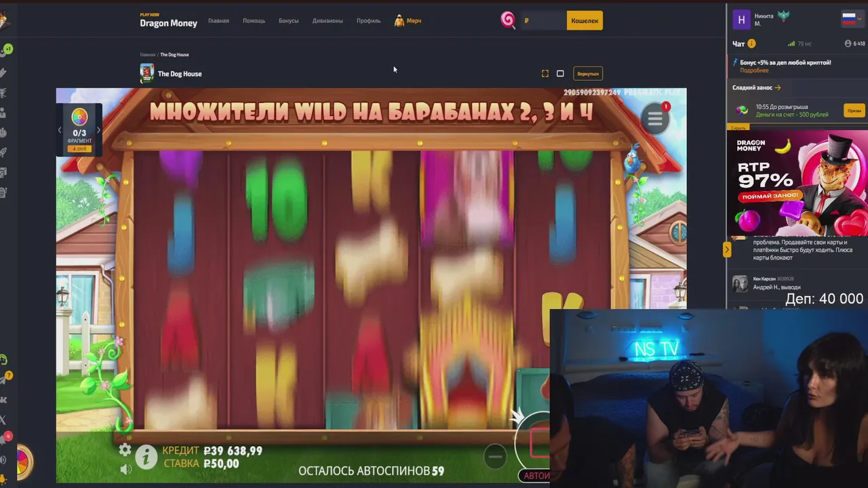Click the Призы button
Viewport: 868px width, 488px height.
coord(854,110)
